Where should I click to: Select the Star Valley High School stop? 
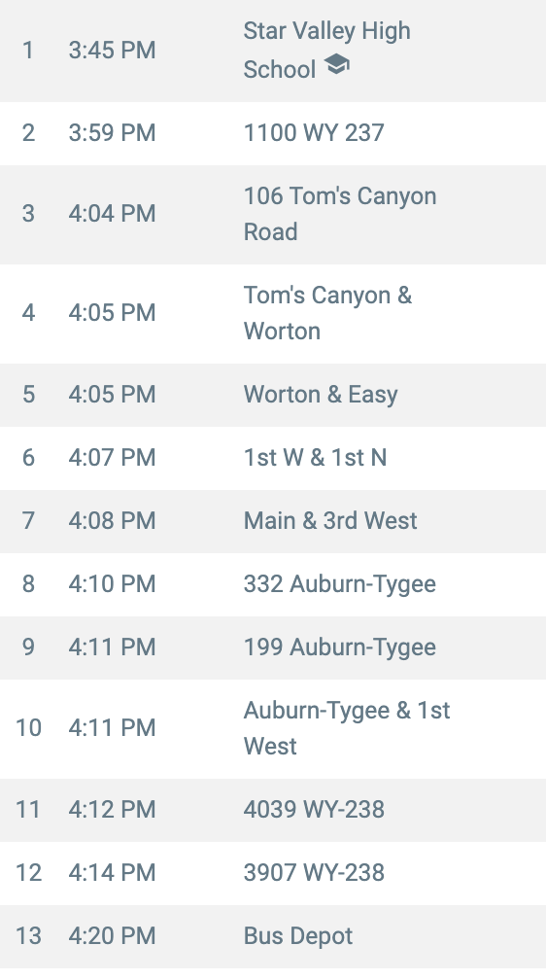(x=273, y=51)
